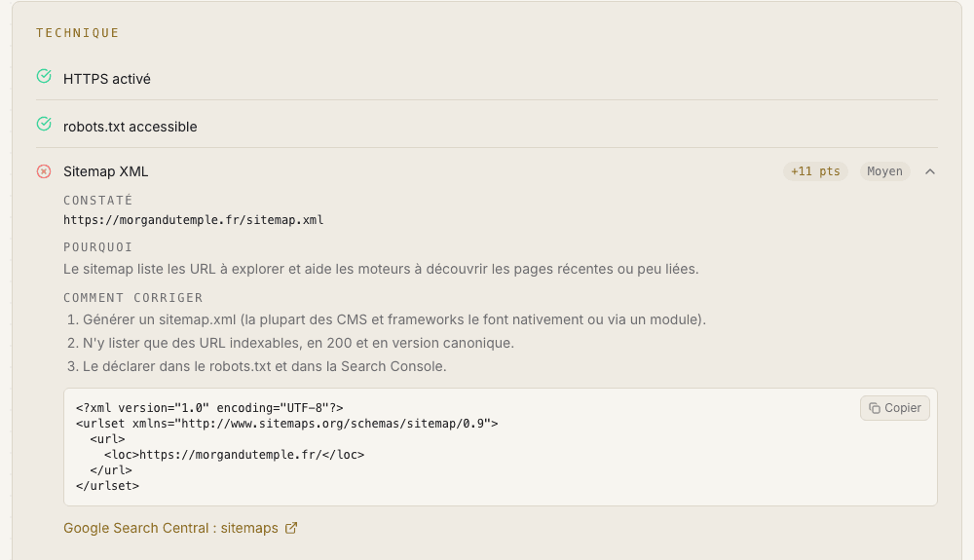Click the Moyen difficulty badge

(884, 171)
